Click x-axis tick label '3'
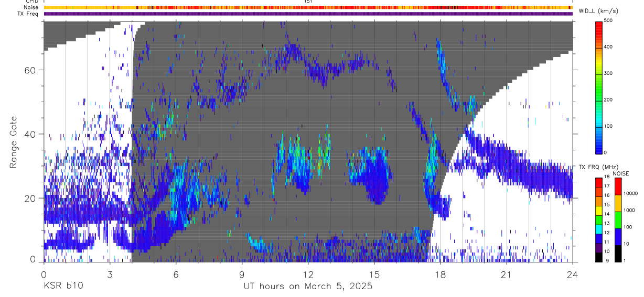This screenshot has height=297, width=644. [x=110, y=274]
